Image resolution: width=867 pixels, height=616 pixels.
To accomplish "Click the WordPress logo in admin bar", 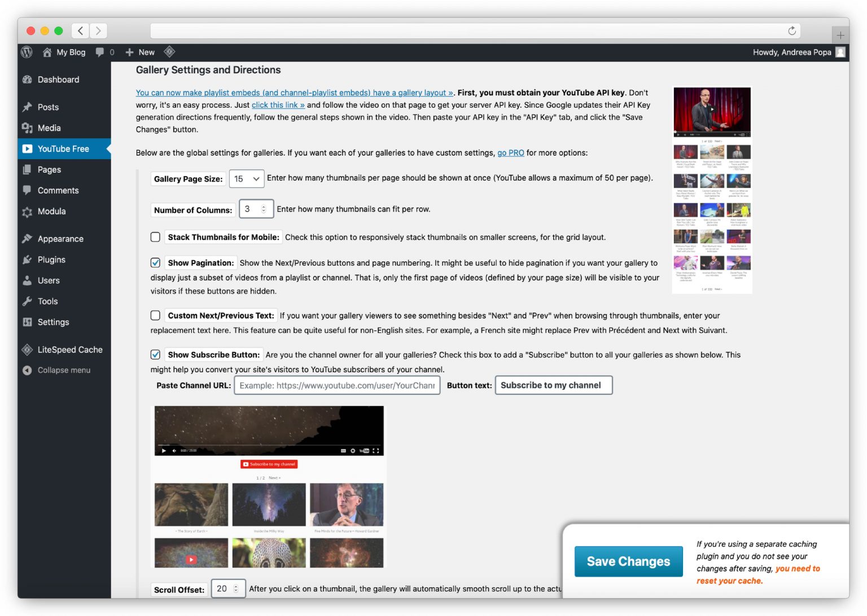I will pos(26,52).
